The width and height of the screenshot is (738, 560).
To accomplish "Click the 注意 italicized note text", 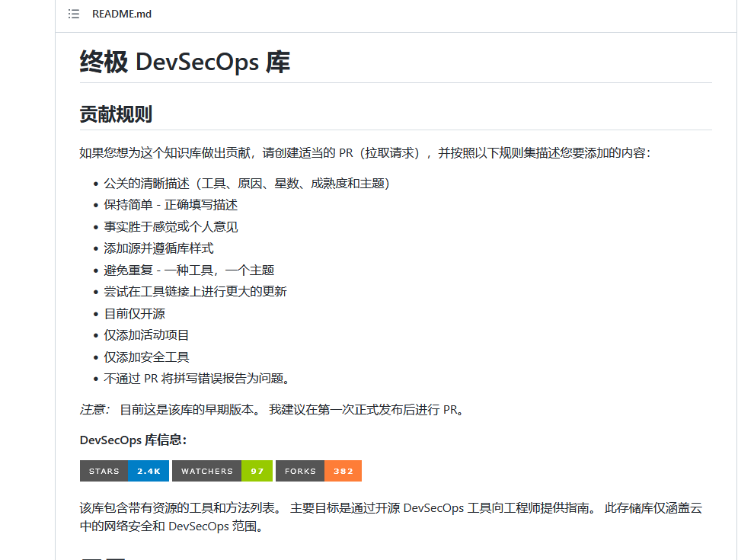I will 90,409.
